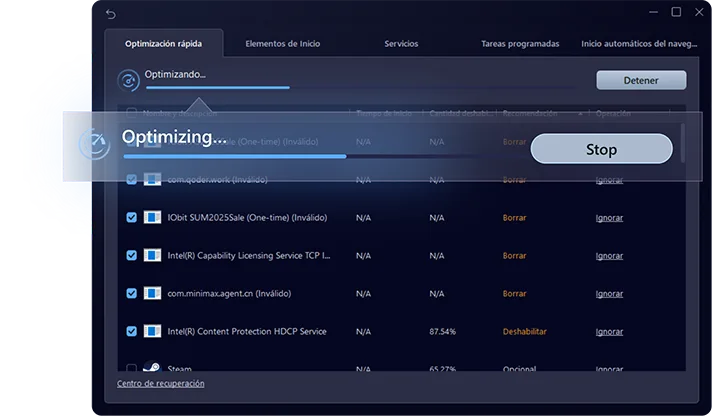Click the com.minimax.agent.cn item icon
The height and width of the screenshot is (416, 712).
tap(152, 293)
